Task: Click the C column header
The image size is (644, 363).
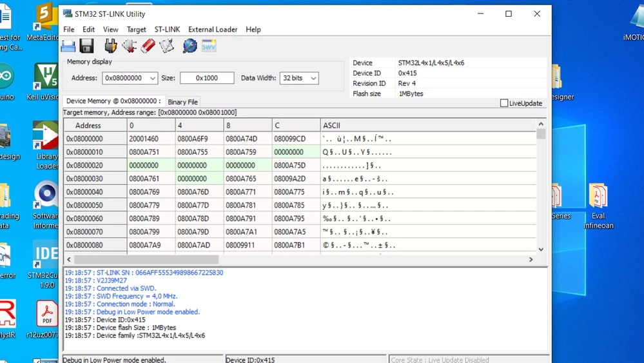Action: pos(296,125)
